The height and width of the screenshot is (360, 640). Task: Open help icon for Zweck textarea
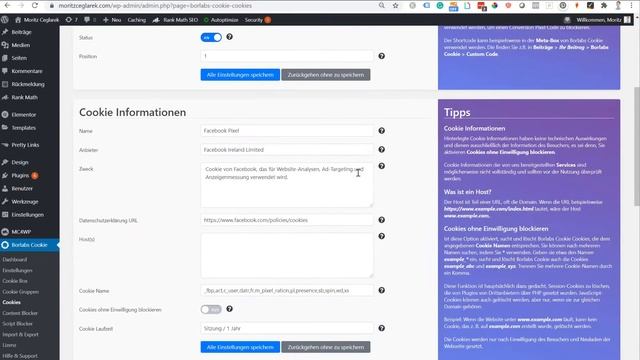382,166
